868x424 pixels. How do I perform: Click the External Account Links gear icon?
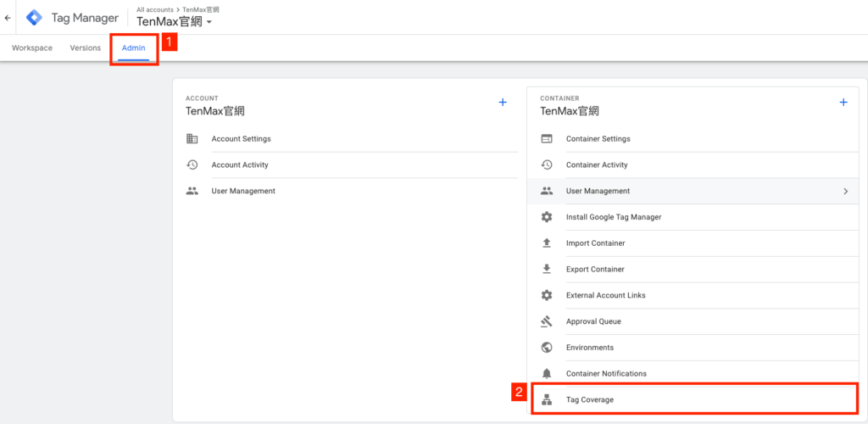547,295
